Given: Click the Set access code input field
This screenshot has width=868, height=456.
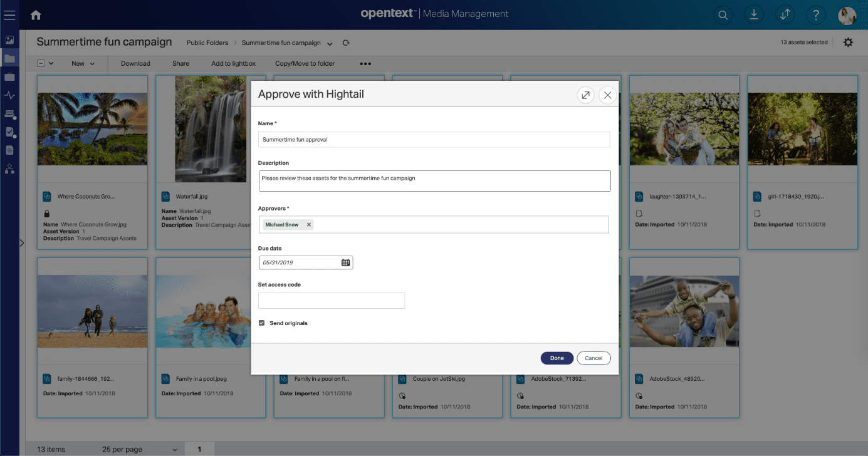Looking at the screenshot, I should coord(331,301).
